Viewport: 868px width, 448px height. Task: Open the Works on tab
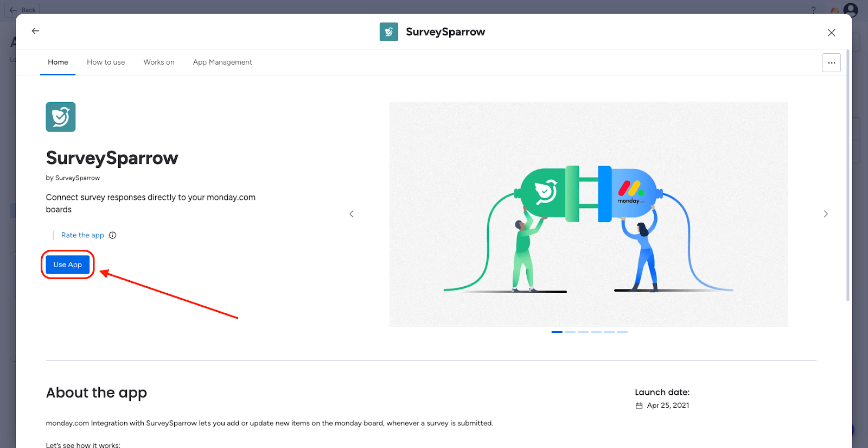click(159, 62)
